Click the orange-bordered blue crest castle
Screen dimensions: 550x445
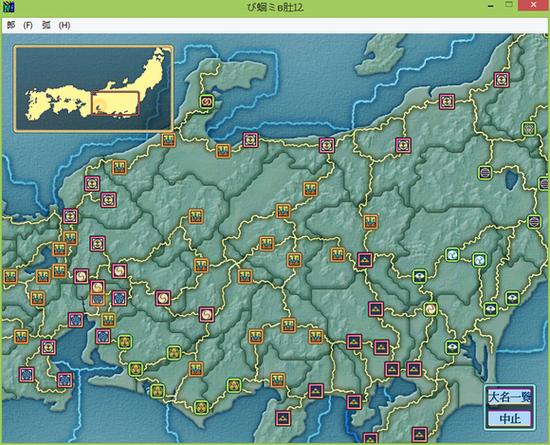98,299
